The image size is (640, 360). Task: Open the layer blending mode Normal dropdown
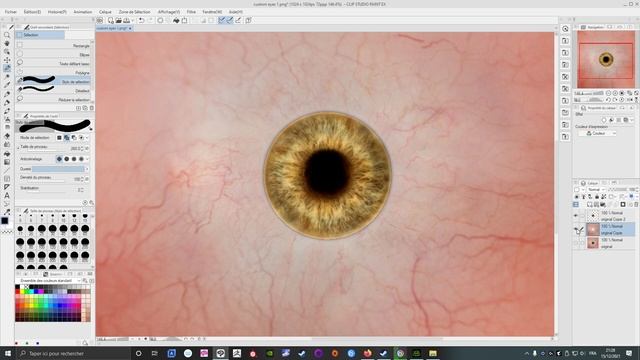[x=595, y=190]
